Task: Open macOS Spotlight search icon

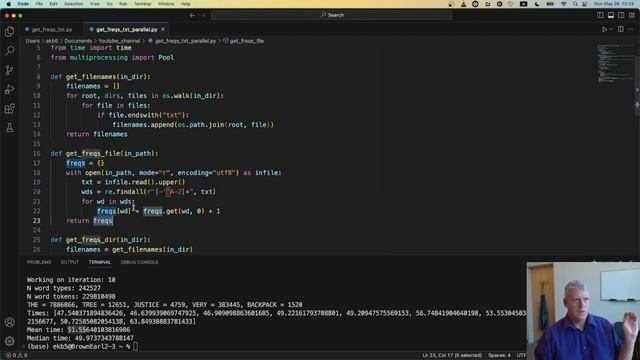Action: coord(575,4)
